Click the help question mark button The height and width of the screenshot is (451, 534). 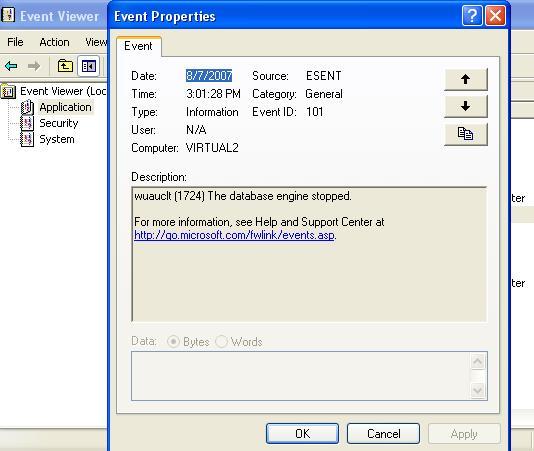(472, 16)
